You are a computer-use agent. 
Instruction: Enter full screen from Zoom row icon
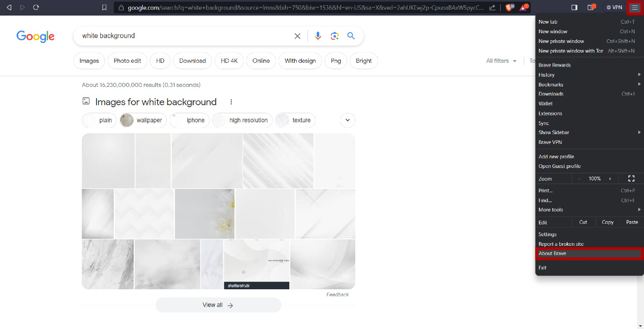click(x=631, y=178)
